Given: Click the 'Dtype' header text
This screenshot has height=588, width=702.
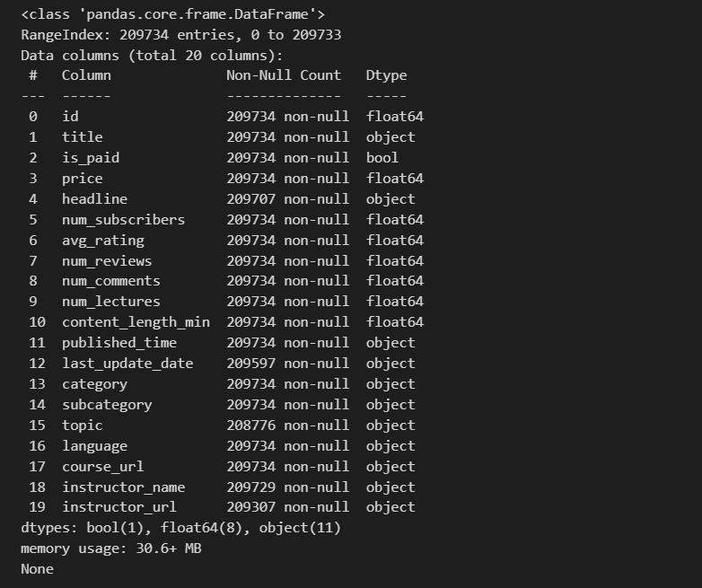Looking at the screenshot, I should pyautogui.click(x=386, y=75).
